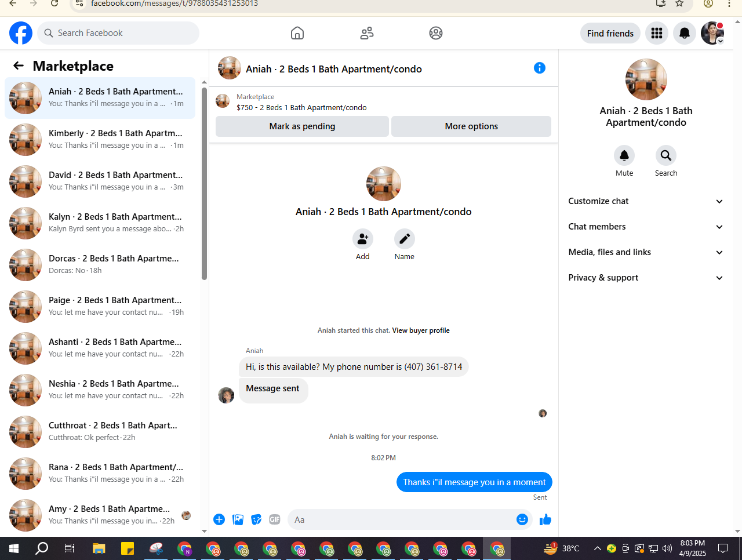Go to the Home feed icon

pyautogui.click(x=297, y=33)
